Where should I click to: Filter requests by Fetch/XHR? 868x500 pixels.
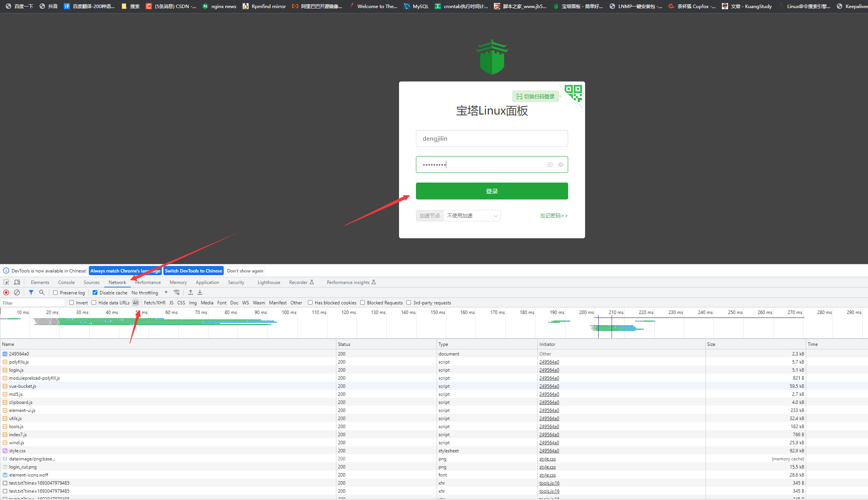(x=155, y=302)
